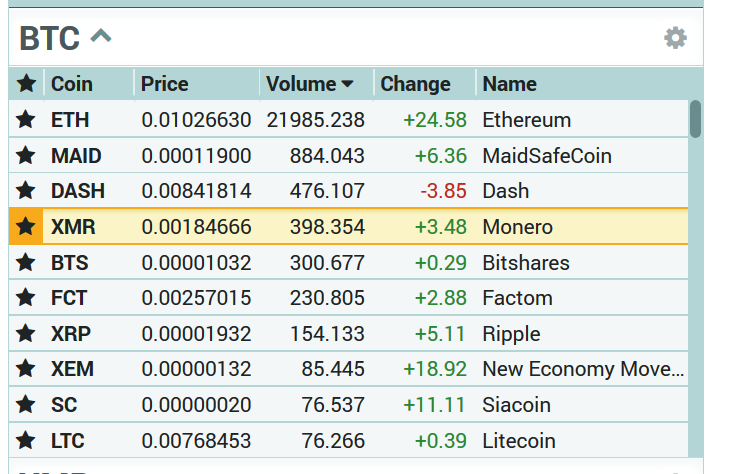The height and width of the screenshot is (474, 731).
Task: Sort the table by Name column
Action: coord(510,84)
